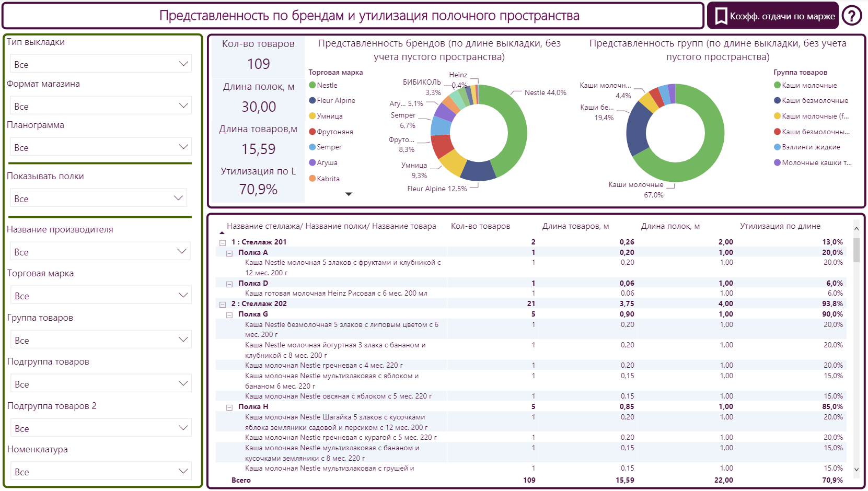Click the 'Длина товаров,м' 15,59 card
868x491 pixels.
pyautogui.click(x=258, y=141)
